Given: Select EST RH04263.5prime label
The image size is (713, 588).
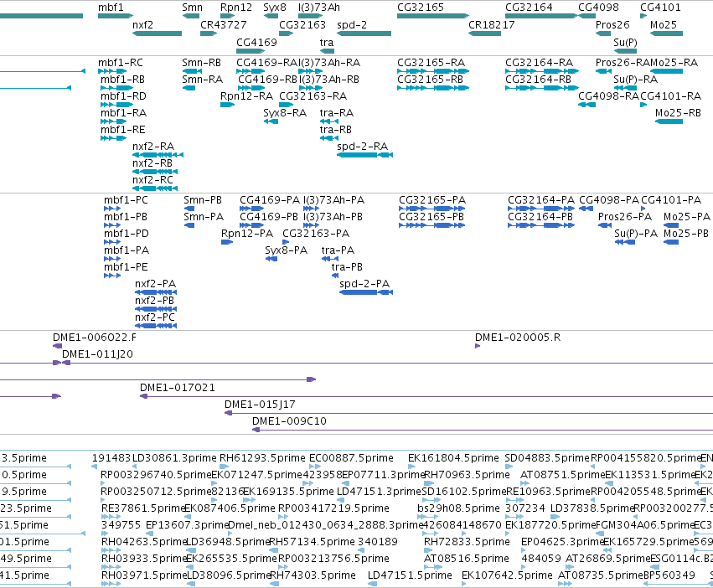Looking at the screenshot, I should click(x=144, y=542).
